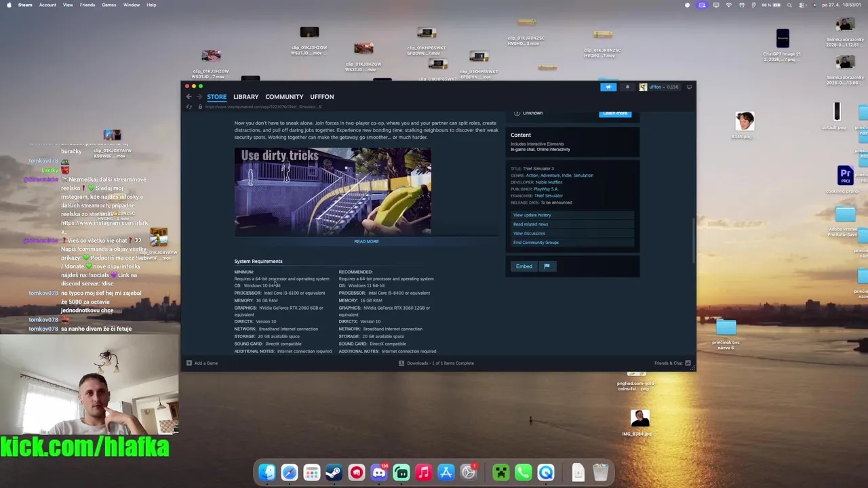
Task: Open the View menu
Action: coord(68,5)
